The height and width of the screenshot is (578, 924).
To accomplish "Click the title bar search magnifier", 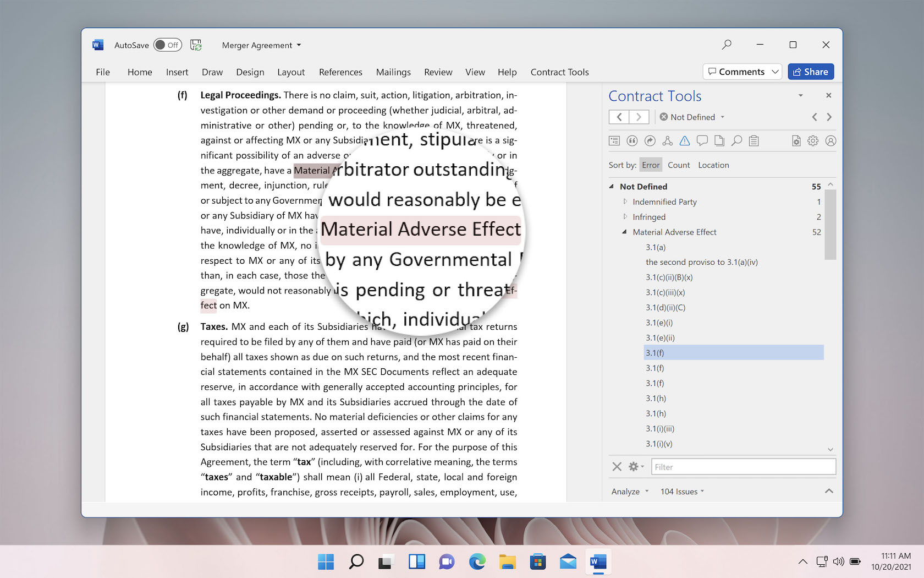I will pyautogui.click(x=727, y=45).
